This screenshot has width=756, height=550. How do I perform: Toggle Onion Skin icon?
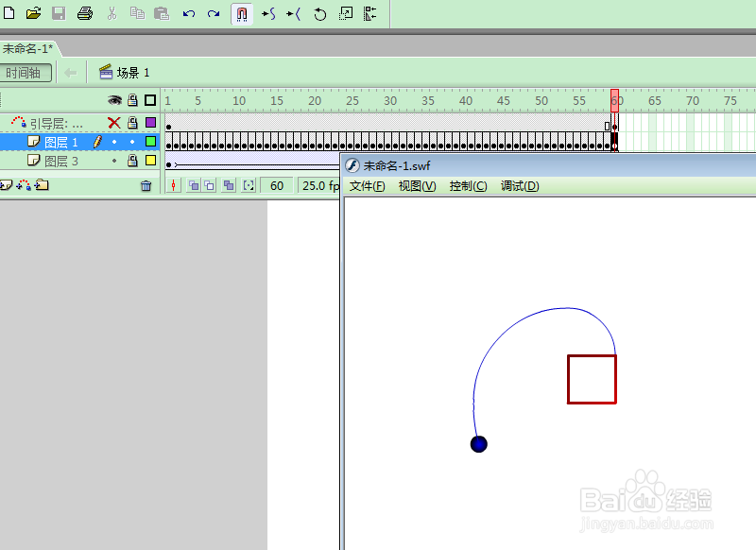pos(194,185)
